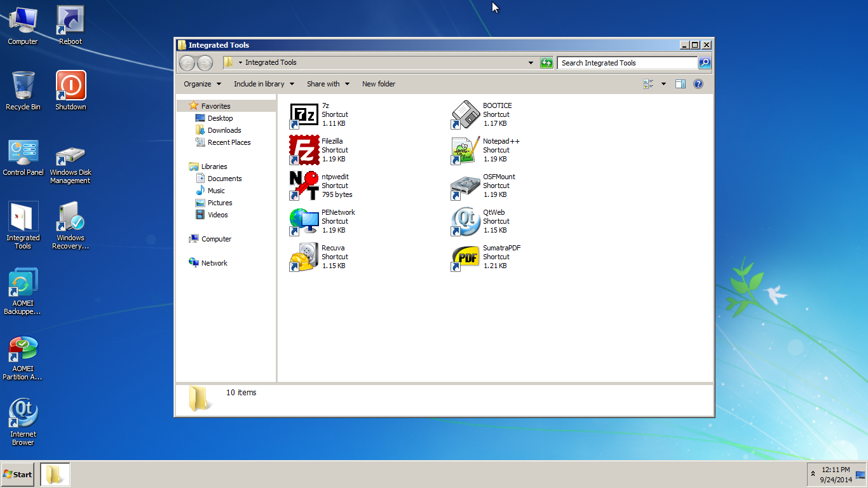This screenshot has height=488, width=868.
Task: Select the SumatraPDF shortcut icon
Action: pos(465,257)
